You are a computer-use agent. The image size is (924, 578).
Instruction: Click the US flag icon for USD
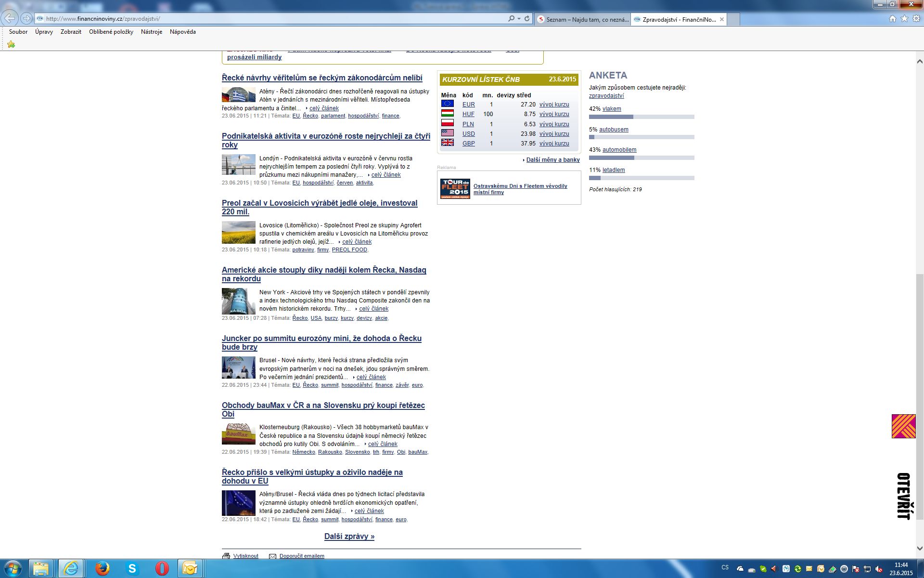(x=448, y=133)
